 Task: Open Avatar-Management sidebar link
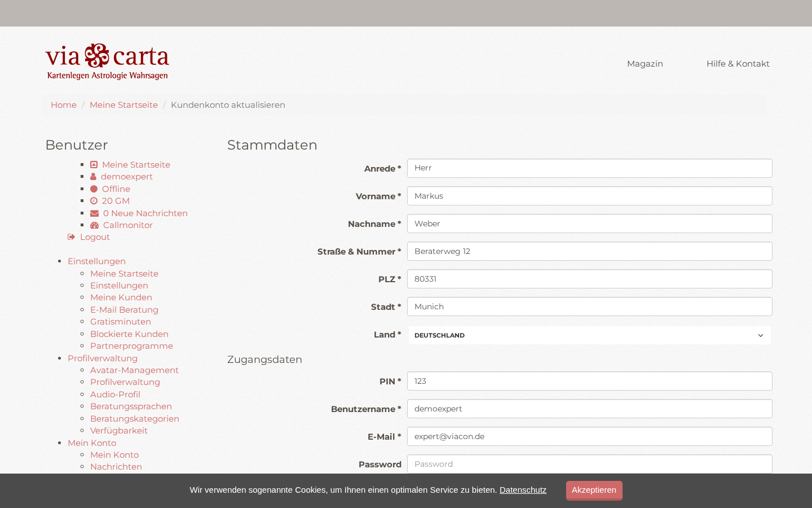134,370
